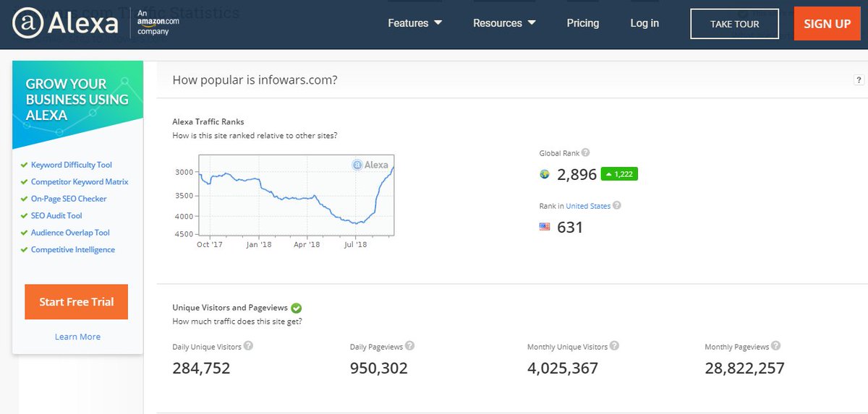The image size is (868, 414).
Task: Click the Log in link
Action: click(644, 23)
